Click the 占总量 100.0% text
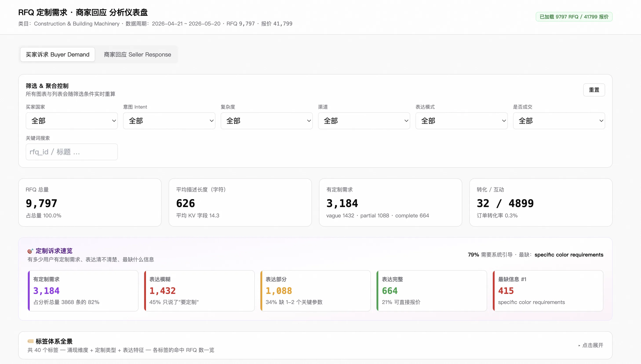 [44, 215]
